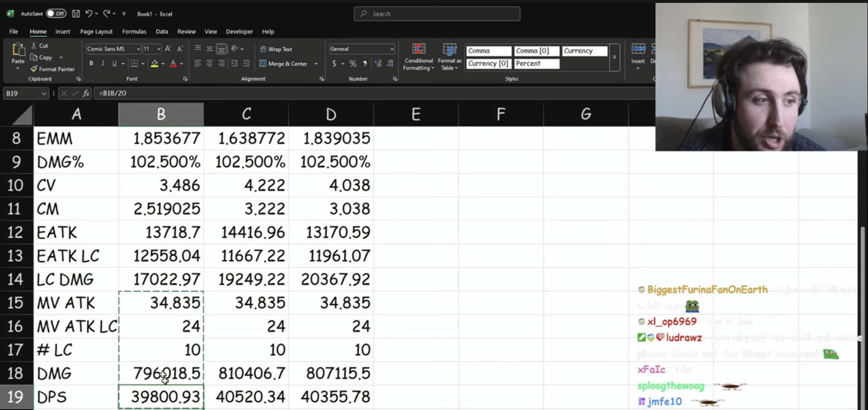Open the Number group dialog launcher

tap(395, 79)
